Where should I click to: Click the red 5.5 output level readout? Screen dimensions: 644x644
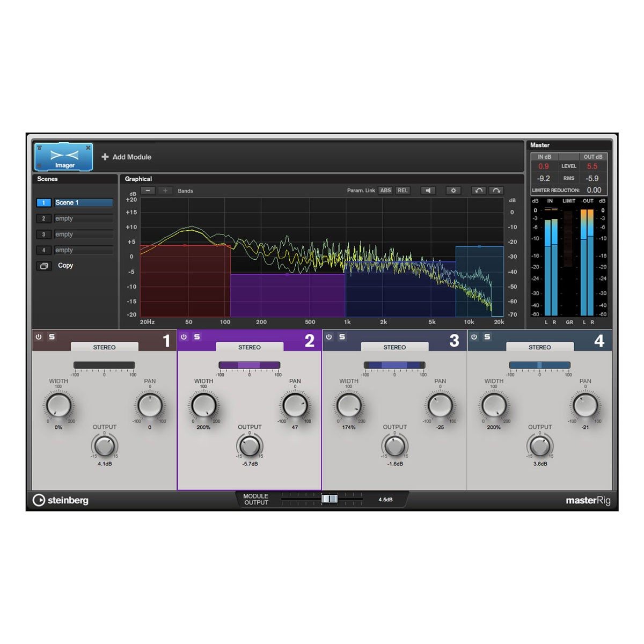pyautogui.click(x=592, y=166)
